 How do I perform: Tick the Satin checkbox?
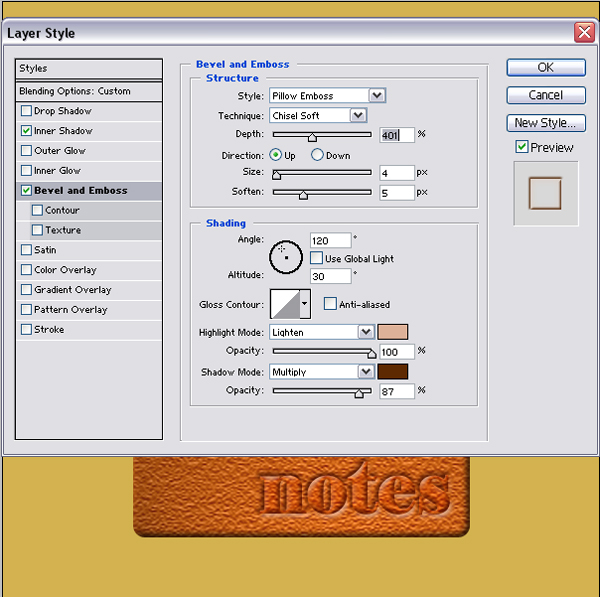click(26, 250)
